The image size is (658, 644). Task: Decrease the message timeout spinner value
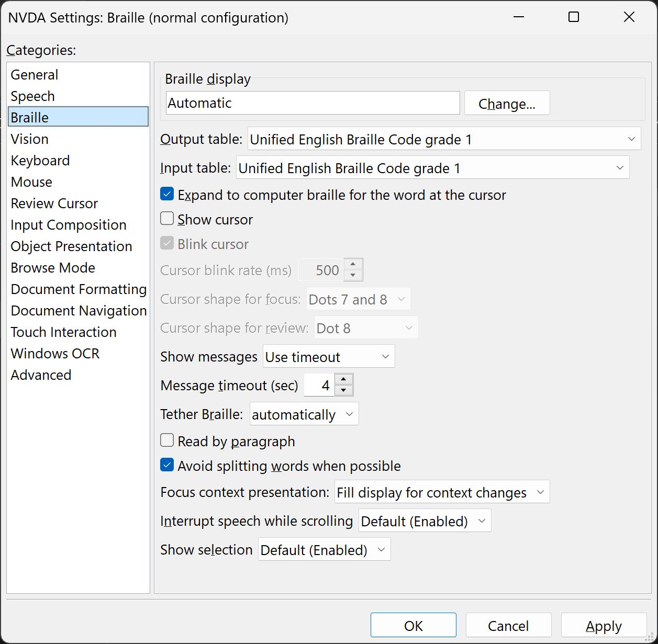343,390
